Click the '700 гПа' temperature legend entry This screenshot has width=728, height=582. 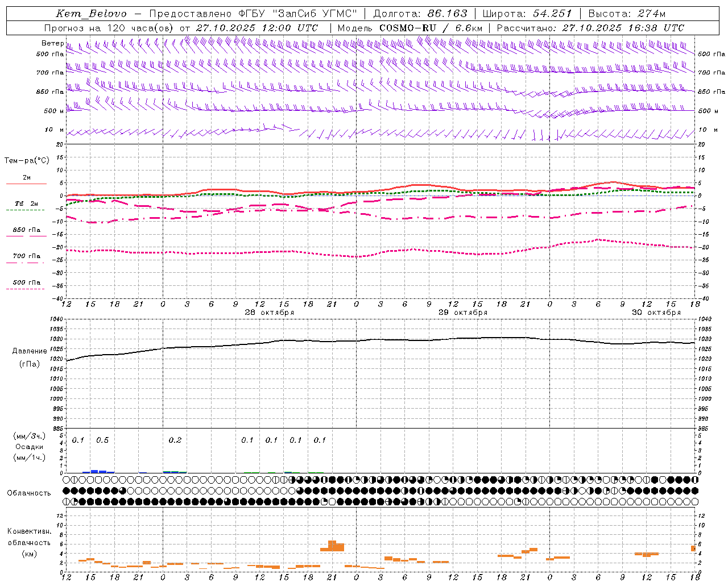27,256
